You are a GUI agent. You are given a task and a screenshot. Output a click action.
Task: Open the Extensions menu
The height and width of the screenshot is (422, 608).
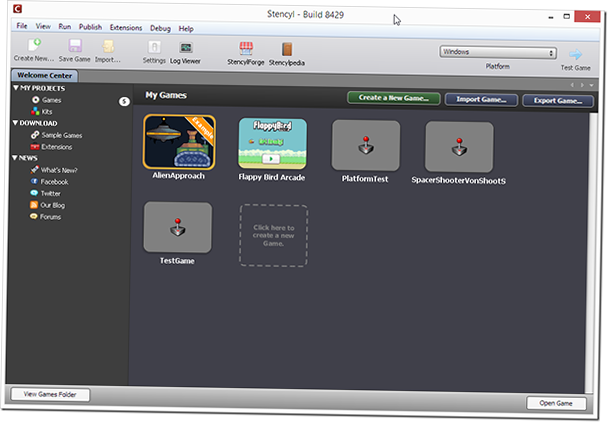click(x=126, y=28)
